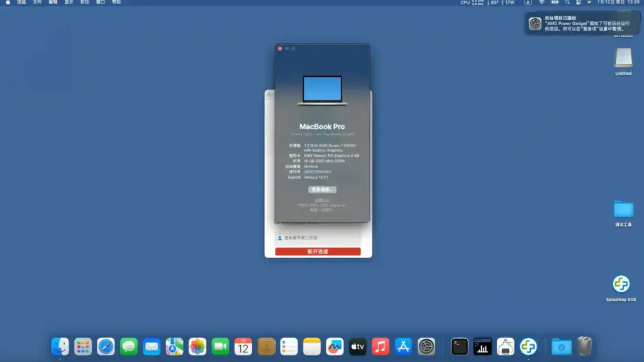Click the battery status icon
This screenshot has width=644, height=362.
[555, 3]
